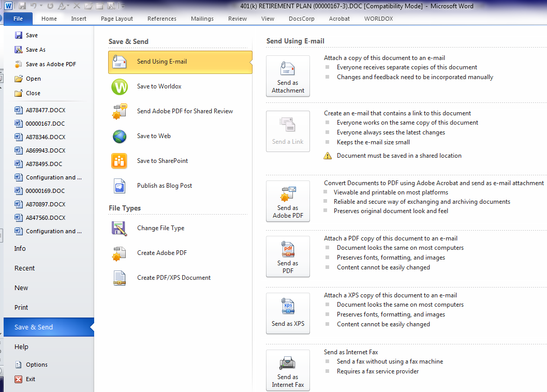Open the Review ribbon tab

[238, 19]
